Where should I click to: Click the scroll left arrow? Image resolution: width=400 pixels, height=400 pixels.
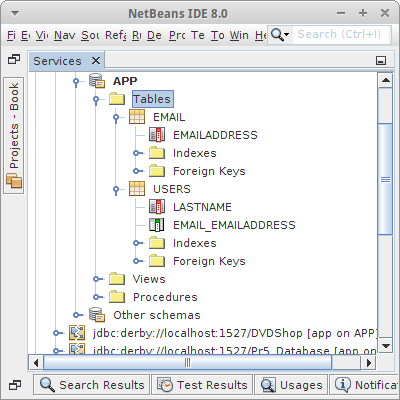[36, 363]
